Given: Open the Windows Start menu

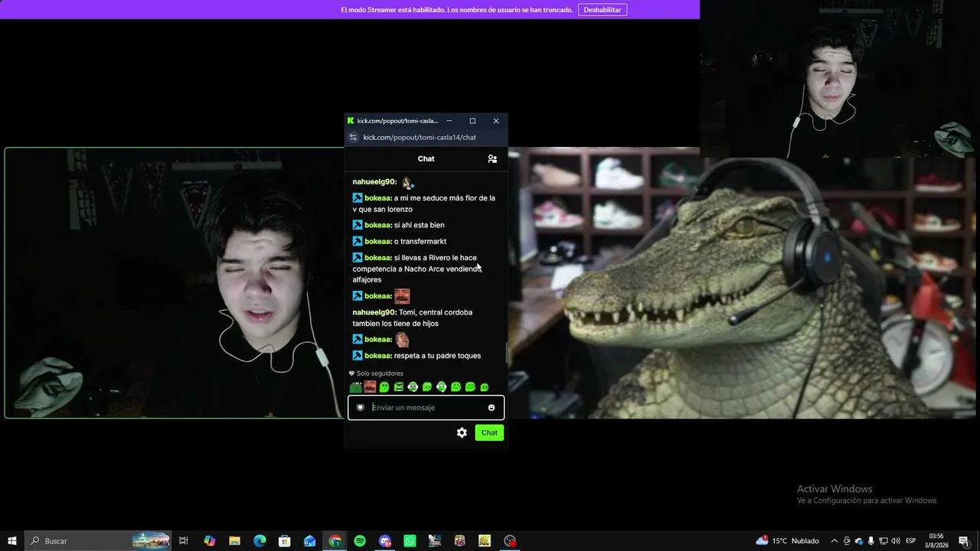Looking at the screenshot, I should [x=12, y=541].
